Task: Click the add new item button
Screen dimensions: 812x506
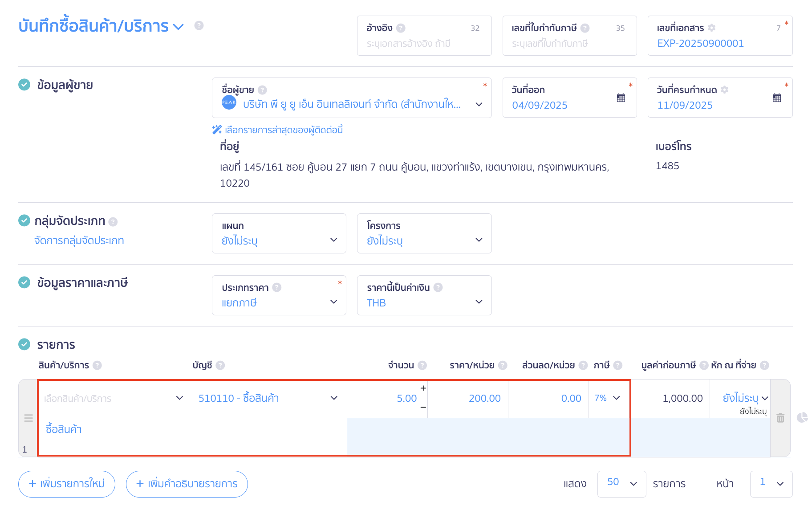Action: (x=67, y=484)
